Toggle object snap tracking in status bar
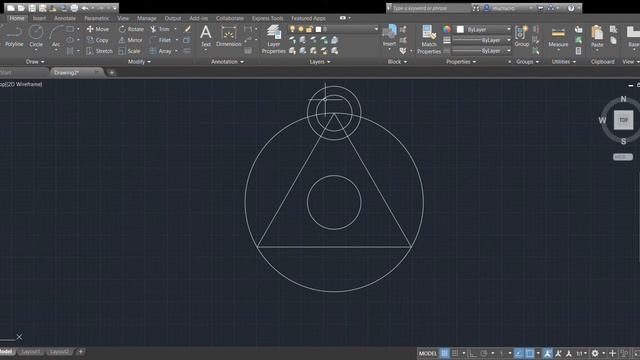This screenshot has width=640, height=360. coord(518,353)
